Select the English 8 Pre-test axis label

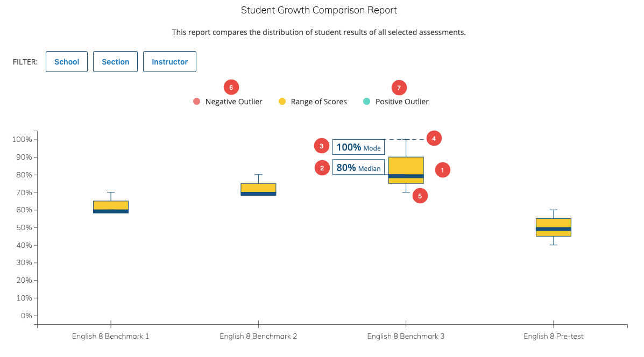[553, 335]
